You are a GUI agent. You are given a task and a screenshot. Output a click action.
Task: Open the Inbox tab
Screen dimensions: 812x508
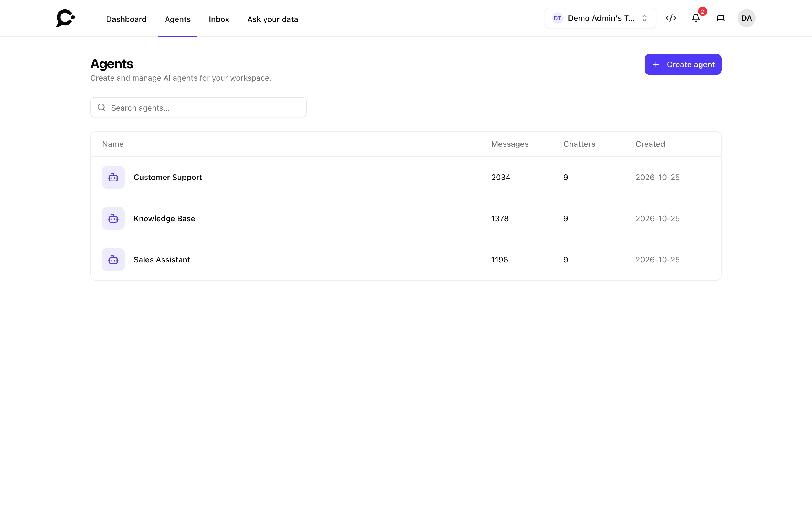(219, 19)
